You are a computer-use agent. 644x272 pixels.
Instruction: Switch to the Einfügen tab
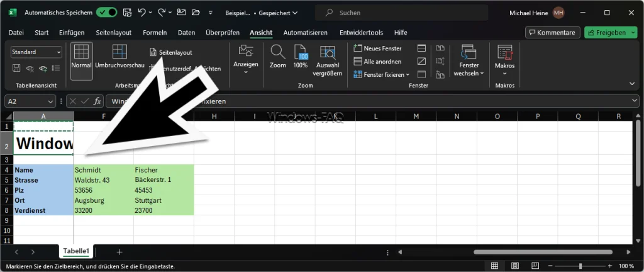(x=72, y=33)
